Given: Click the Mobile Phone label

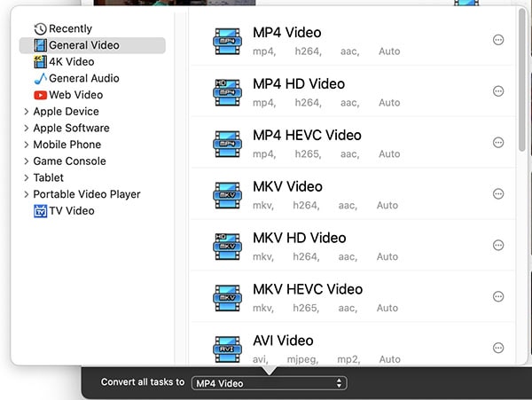Looking at the screenshot, I should tap(67, 145).
